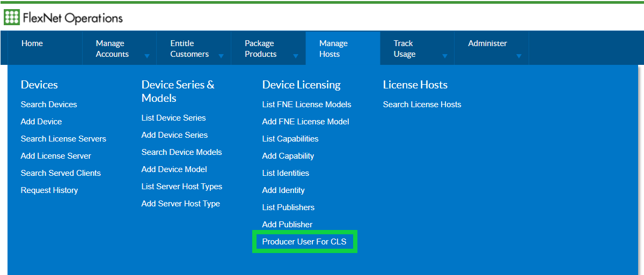Open List Identities link
Viewport: 644px width, 275px height.
click(x=286, y=173)
